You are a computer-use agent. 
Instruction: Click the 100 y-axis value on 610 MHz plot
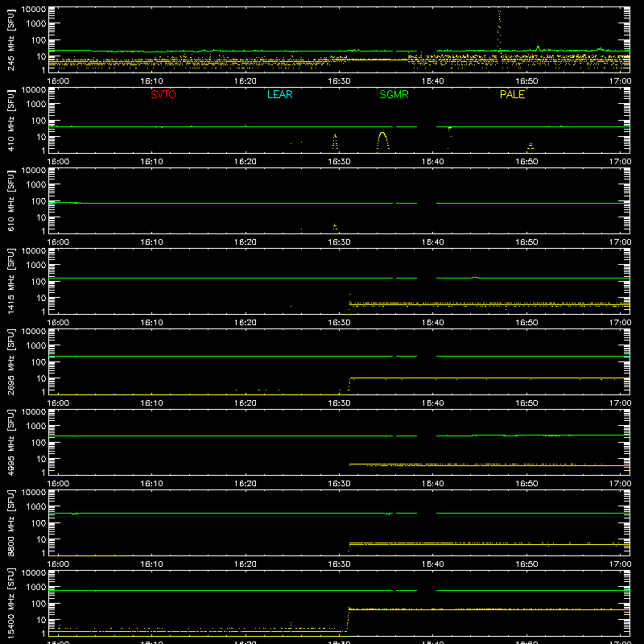(39, 201)
